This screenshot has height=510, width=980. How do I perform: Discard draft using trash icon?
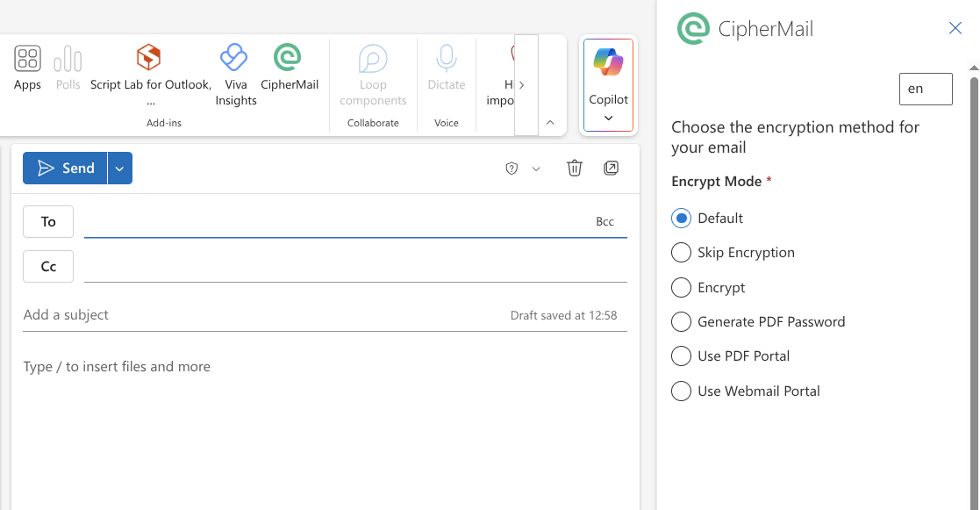pyautogui.click(x=575, y=168)
